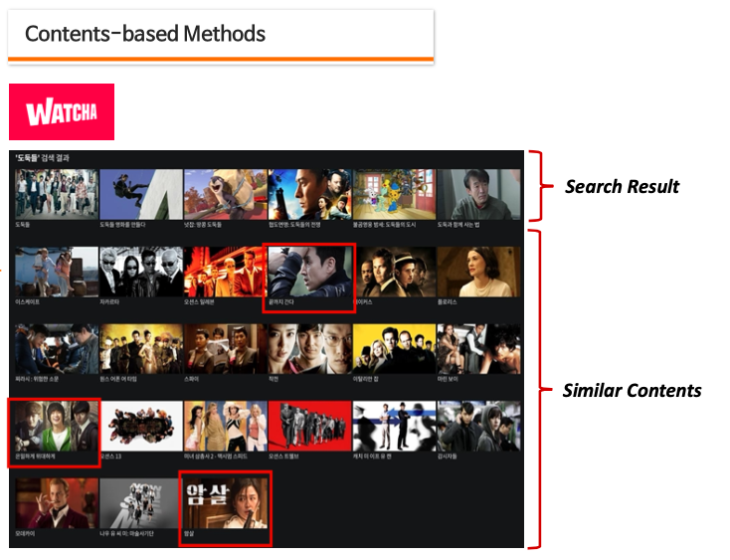This screenshot has width=730, height=560.
Task: Select the 자카르타 black-and-white sunglasses thumbnail
Action: coord(141,272)
